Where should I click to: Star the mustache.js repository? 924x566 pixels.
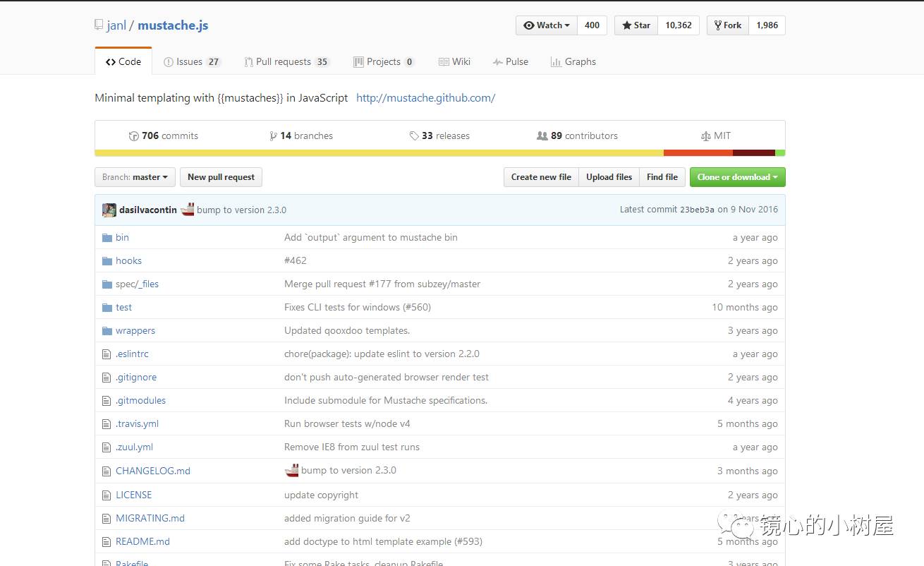coord(636,25)
